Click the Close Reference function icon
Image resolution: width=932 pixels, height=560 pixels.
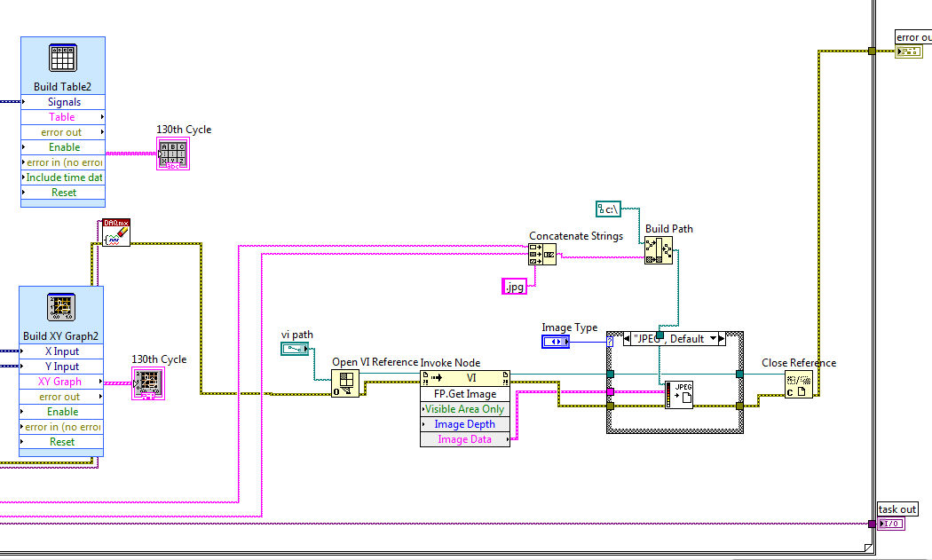(x=798, y=384)
